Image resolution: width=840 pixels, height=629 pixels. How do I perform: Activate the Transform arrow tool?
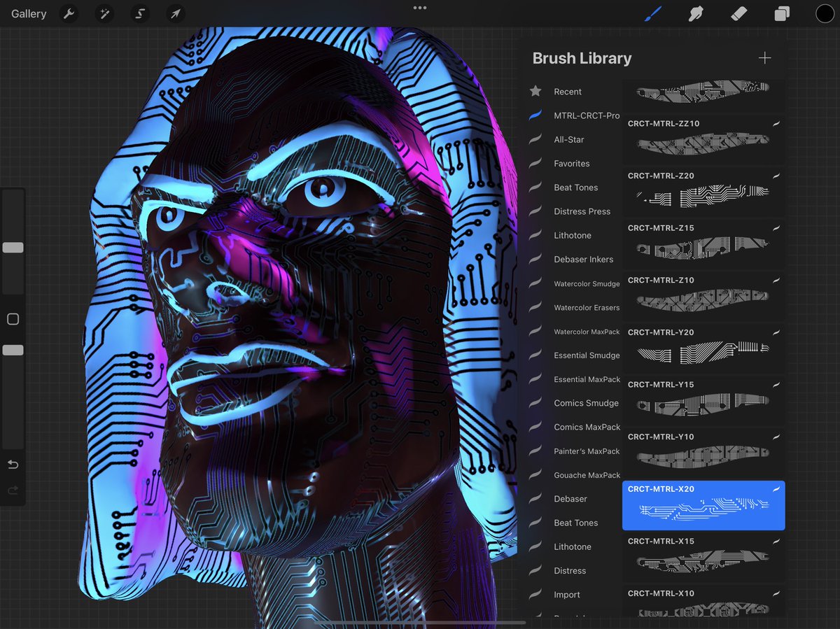[x=176, y=13]
